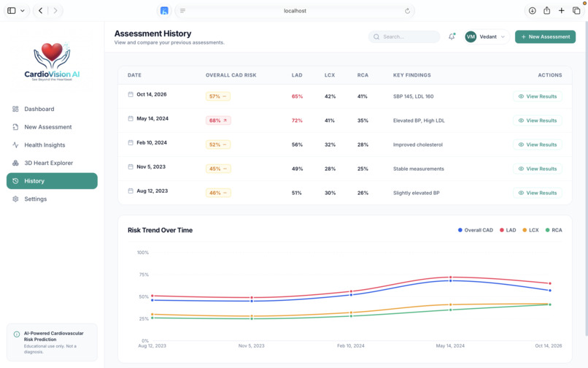Open browser downloads icon
The width and height of the screenshot is (588, 368).
pyautogui.click(x=532, y=10)
